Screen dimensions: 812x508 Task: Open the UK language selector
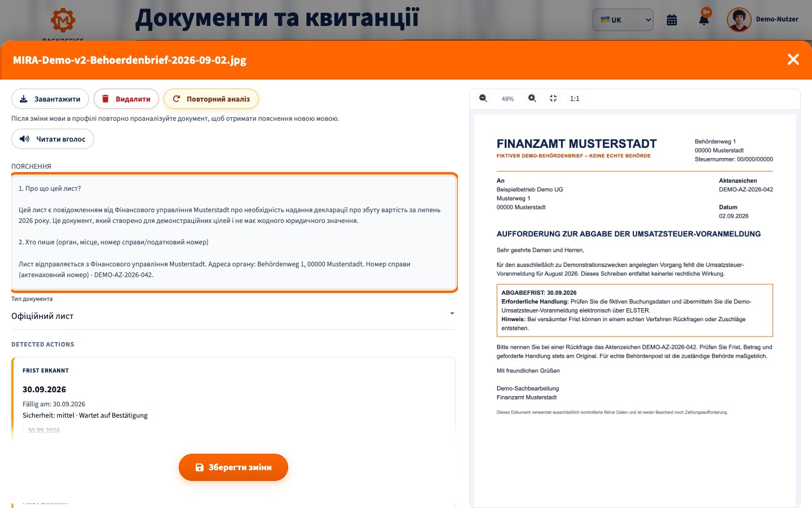click(x=623, y=20)
